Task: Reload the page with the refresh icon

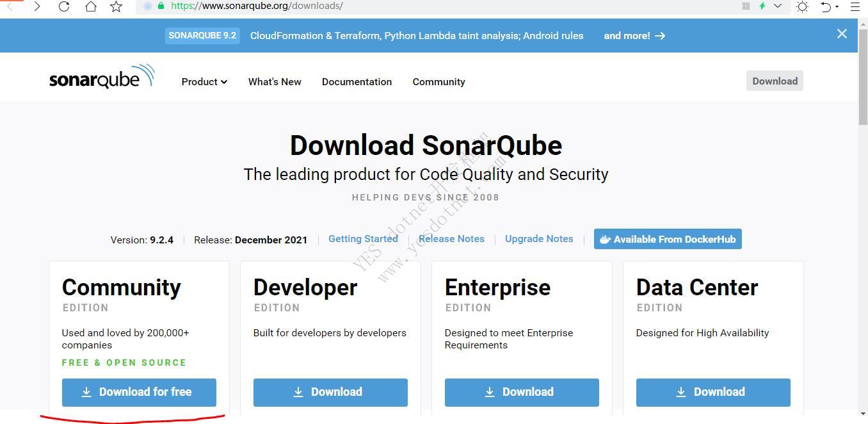Action: tap(64, 6)
